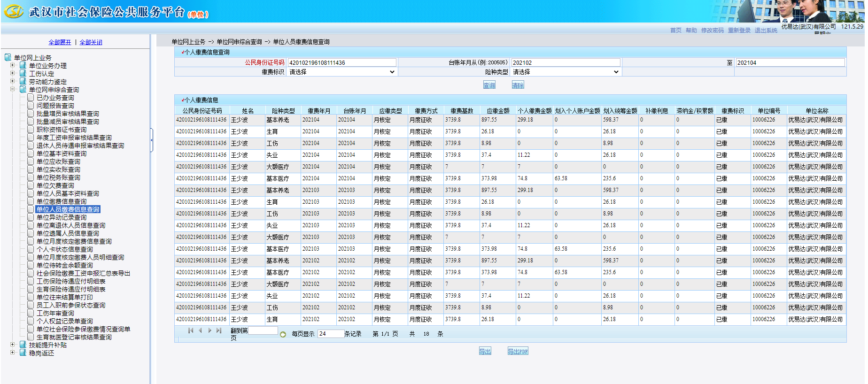Open the 险种类型 dropdown
This screenshot has width=868, height=384.
click(566, 72)
